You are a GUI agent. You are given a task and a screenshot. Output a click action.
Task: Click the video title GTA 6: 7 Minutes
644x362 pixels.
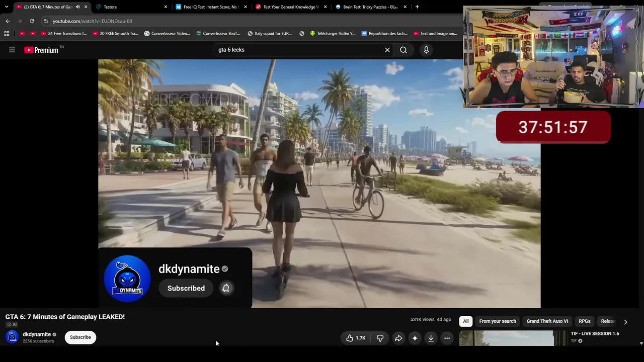[65, 317]
